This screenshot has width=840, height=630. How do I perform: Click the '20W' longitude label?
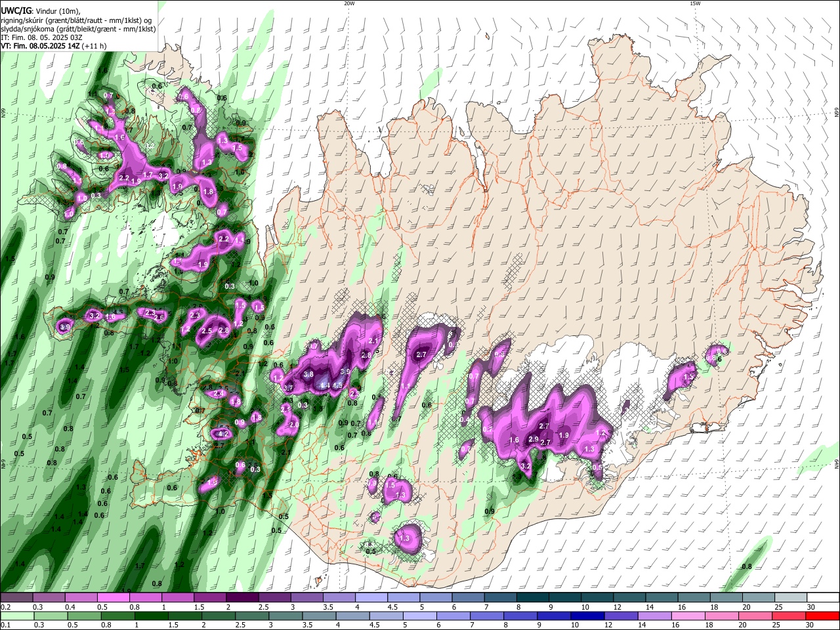coord(349,3)
